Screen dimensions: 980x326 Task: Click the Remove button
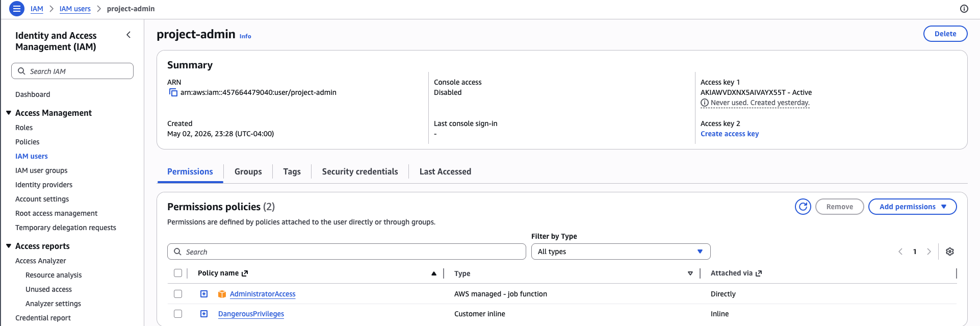click(839, 207)
